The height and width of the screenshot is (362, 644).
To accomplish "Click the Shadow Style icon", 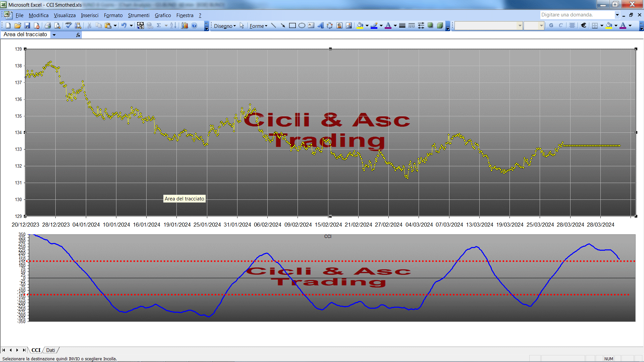I will [430, 25].
